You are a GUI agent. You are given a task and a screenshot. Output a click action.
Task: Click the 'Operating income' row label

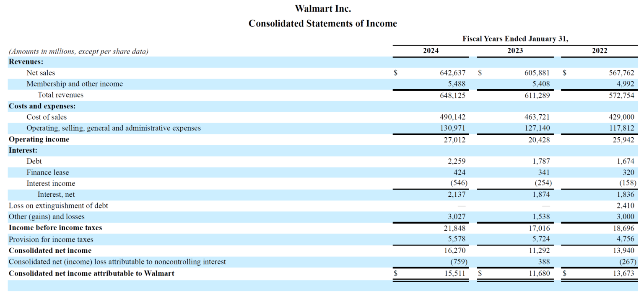pos(39,139)
